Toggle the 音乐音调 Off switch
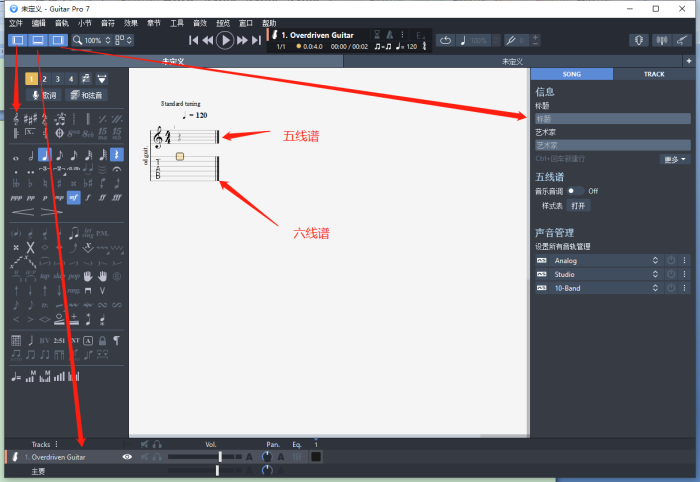Viewport: 700px width, 482px height. coord(575,191)
